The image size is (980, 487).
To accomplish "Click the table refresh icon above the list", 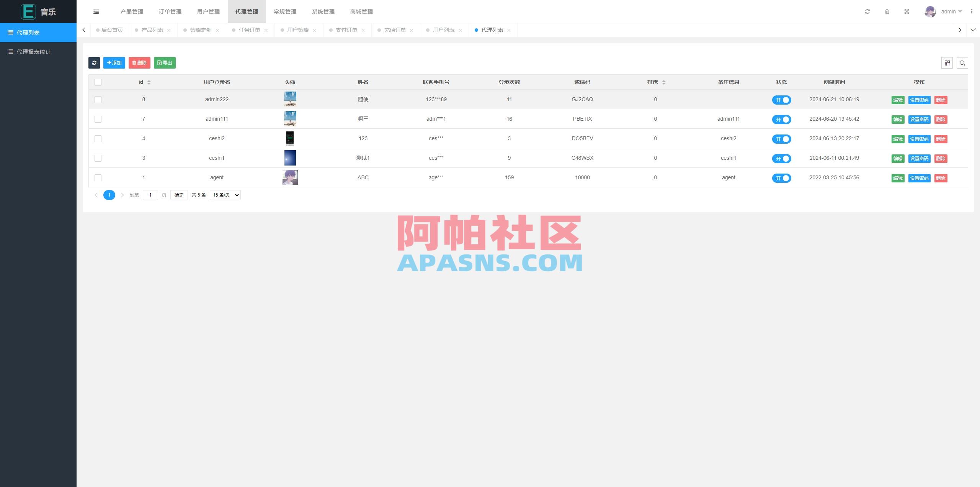I will [x=94, y=62].
